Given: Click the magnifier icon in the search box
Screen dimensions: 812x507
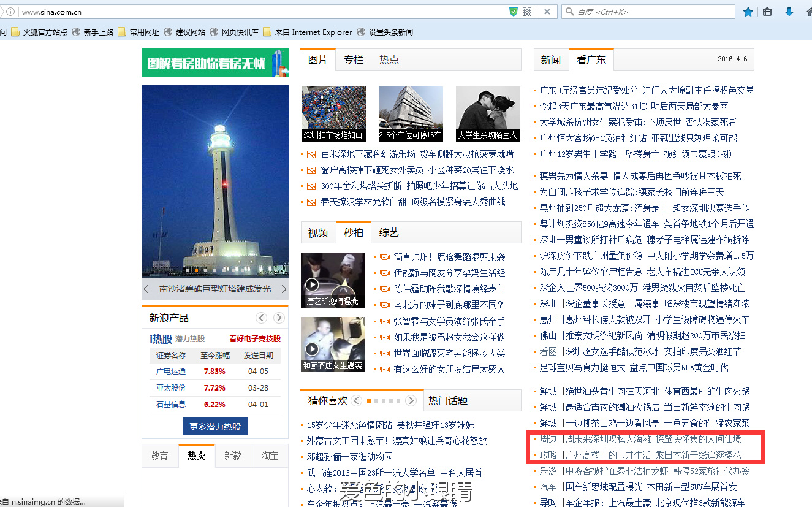Looking at the screenshot, I should (570, 12).
